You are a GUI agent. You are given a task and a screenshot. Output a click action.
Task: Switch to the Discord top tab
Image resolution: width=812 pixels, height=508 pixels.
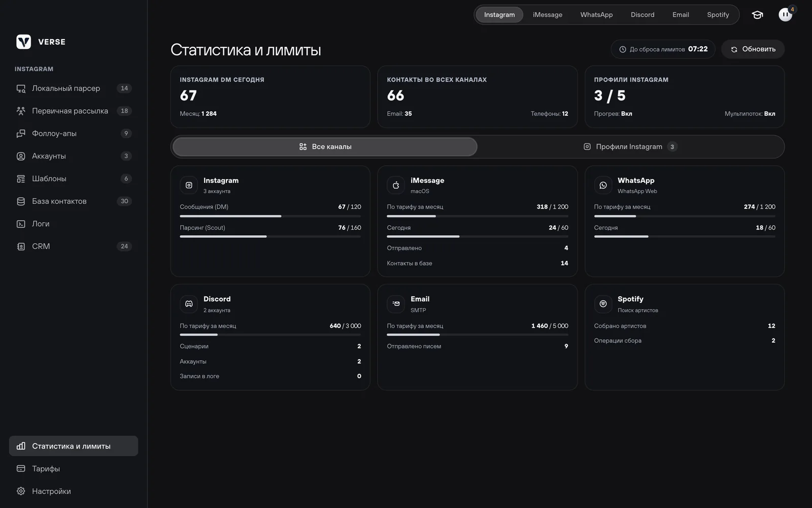[x=642, y=15]
